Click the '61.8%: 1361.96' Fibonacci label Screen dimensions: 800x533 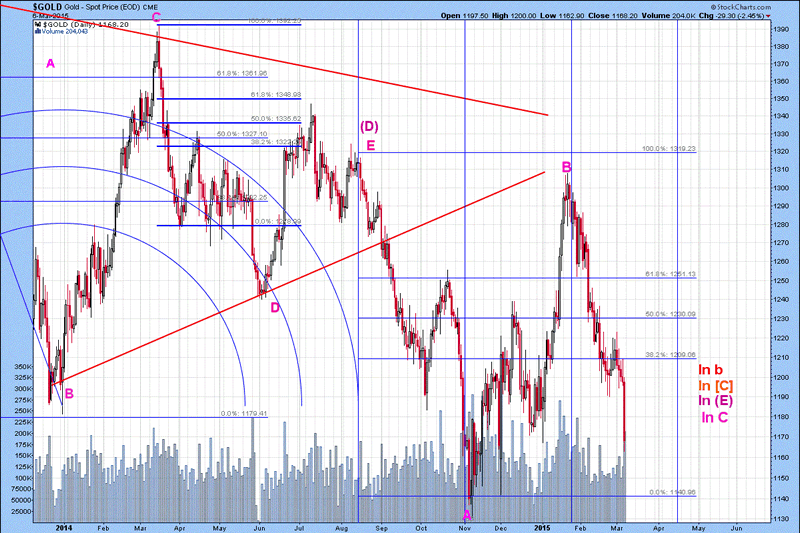[242, 73]
